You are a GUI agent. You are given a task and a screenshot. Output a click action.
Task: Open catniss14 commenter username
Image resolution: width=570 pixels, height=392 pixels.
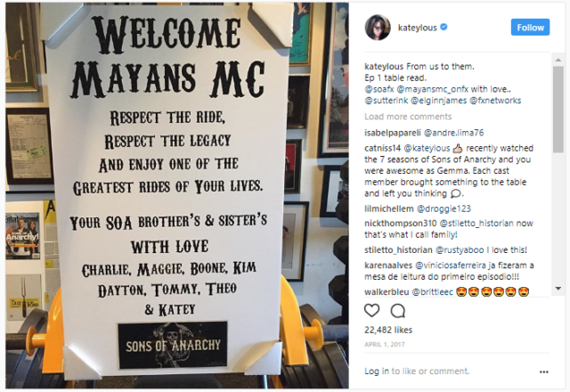(382, 149)
